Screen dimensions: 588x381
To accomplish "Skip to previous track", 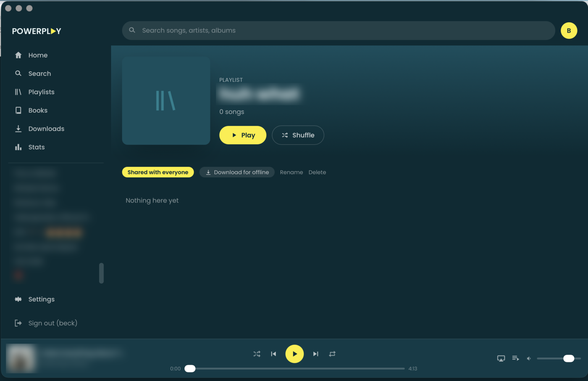I will (x=273, y=354).
